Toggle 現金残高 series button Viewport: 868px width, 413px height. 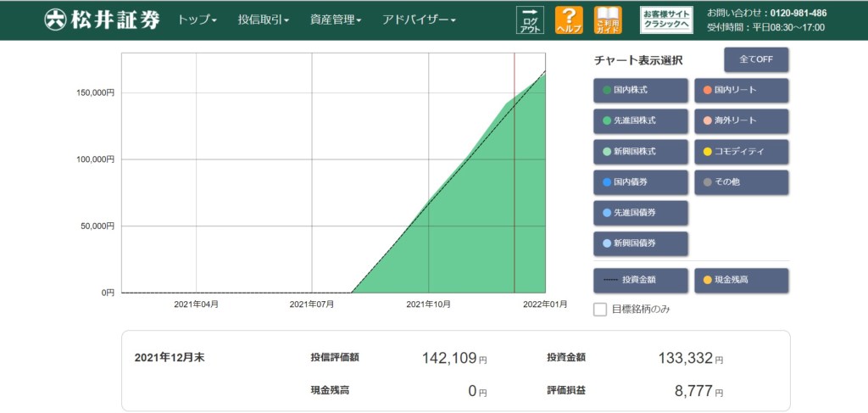[741, 280]
